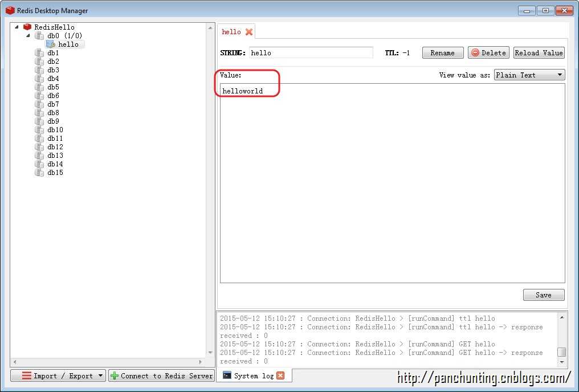The width and height of the screenshot is (579, 392).
Task: Click the green plus connect icon
Action: 115,375
